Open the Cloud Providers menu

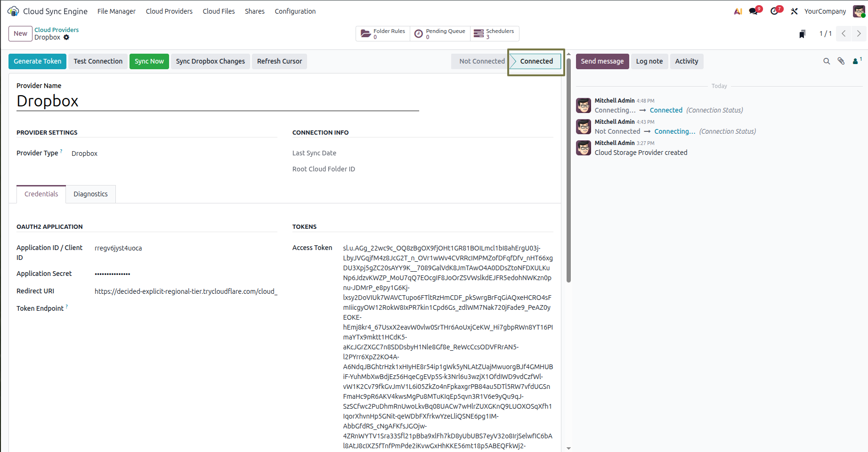coord(169,11)
